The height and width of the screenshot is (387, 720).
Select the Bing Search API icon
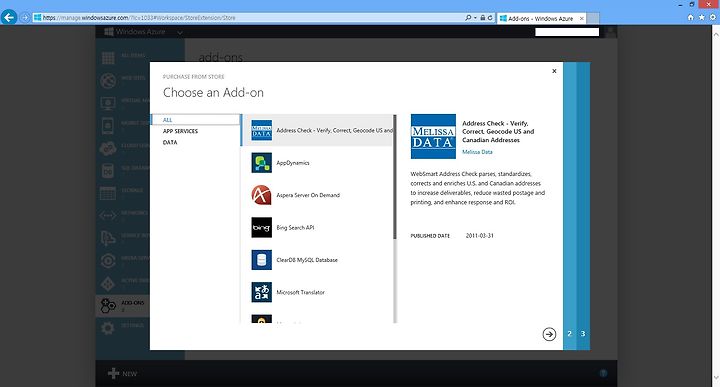coord(262,228)
